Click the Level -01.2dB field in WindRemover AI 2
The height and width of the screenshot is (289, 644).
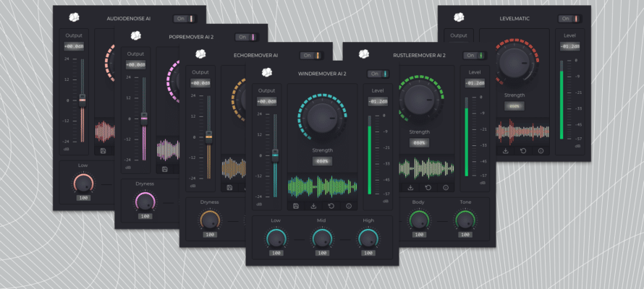(x=378, y=102)
